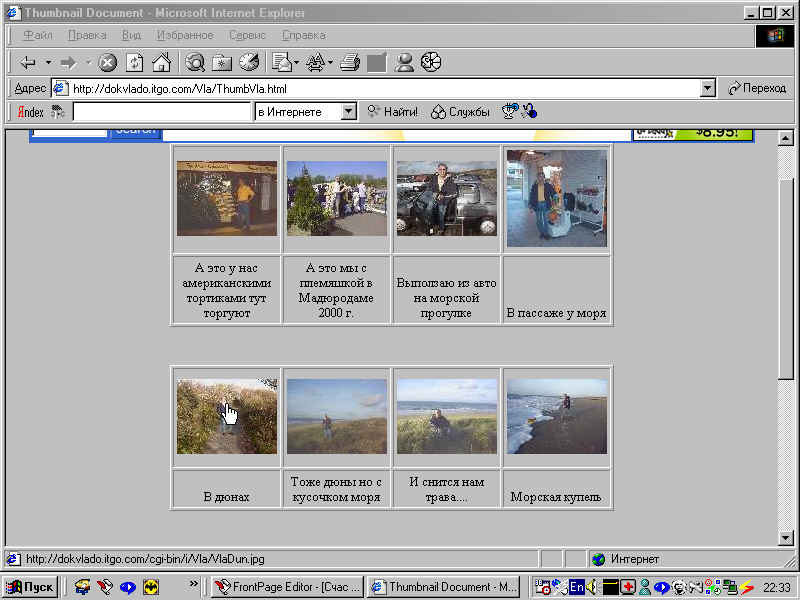
Task: Open the 'В дюнах' dunes thumbnail
Action: (226, 416)
